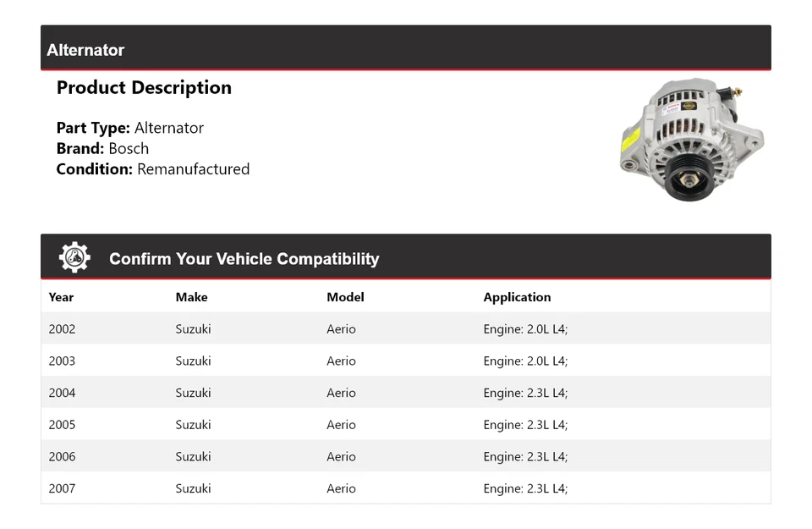Click the Product Description heading
The width and height of the screenshot is (812, 529).
click(x=144, y=88)
